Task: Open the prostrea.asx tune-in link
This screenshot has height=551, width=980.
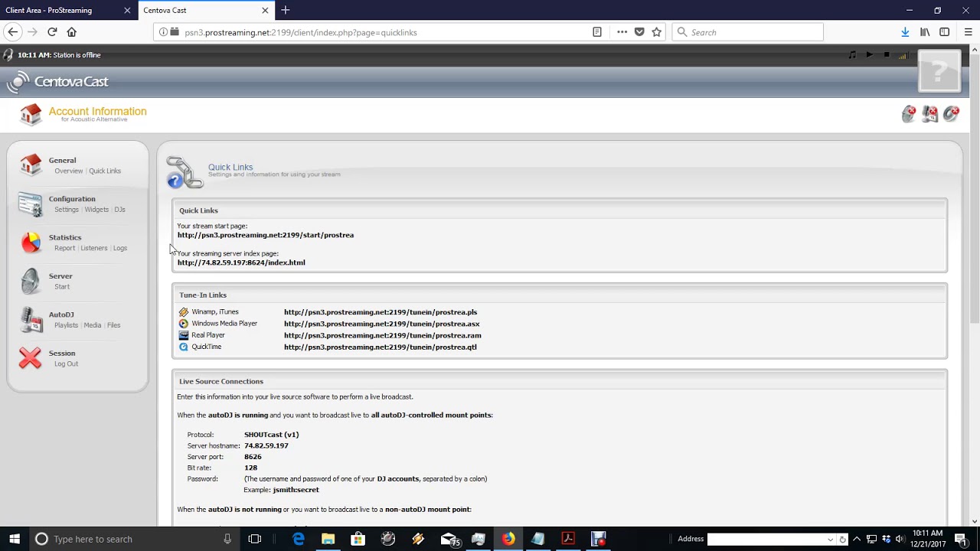Action: tap(382, 324)
